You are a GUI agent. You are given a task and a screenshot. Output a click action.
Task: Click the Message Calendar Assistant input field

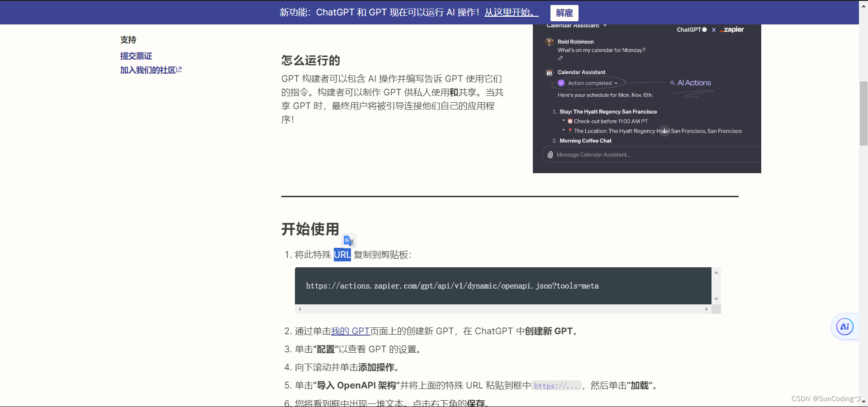(593, 154)
